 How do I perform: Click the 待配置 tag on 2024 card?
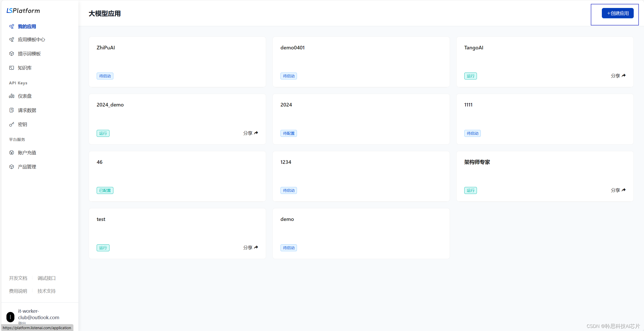pos(288,133)
